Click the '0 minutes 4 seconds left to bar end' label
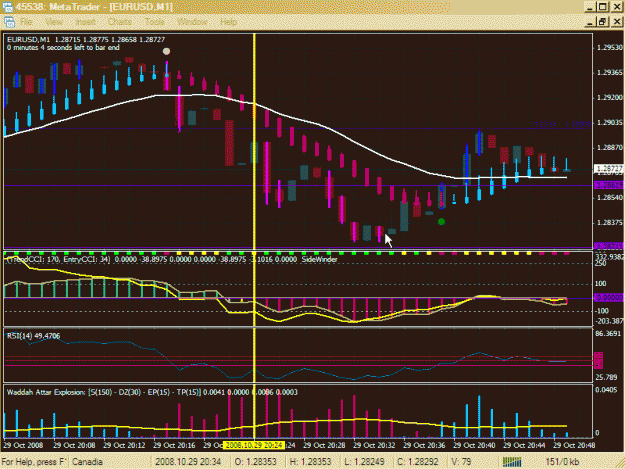Viewport: 625px width, 469px height. (x=63, y=47)
